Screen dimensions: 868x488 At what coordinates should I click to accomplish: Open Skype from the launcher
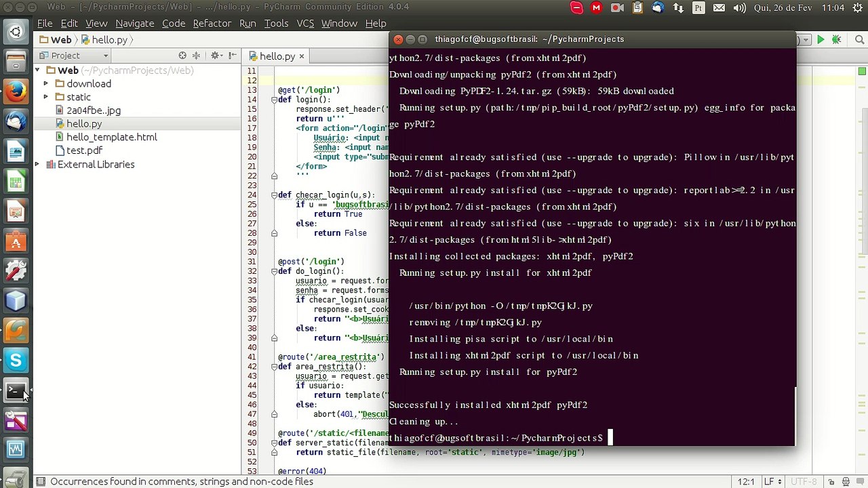tap(16, 360)
